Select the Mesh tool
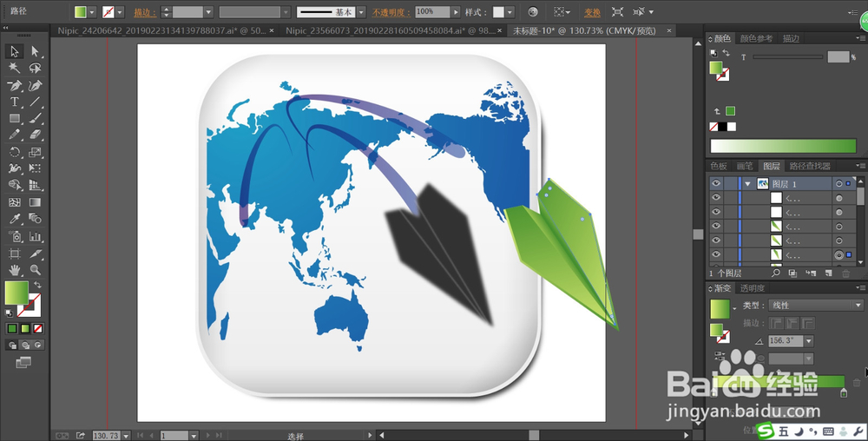 15,202
